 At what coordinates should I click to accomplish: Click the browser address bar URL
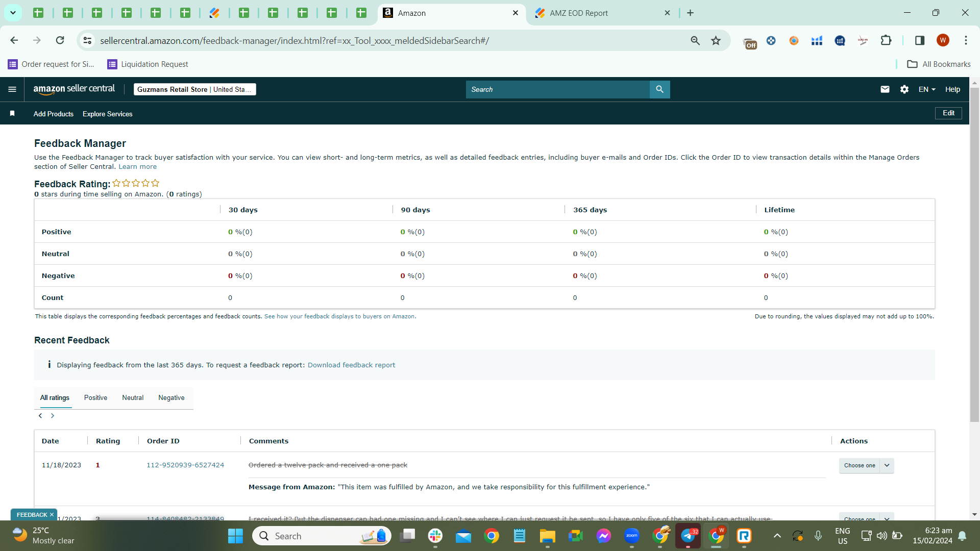(x=295, y=40)
